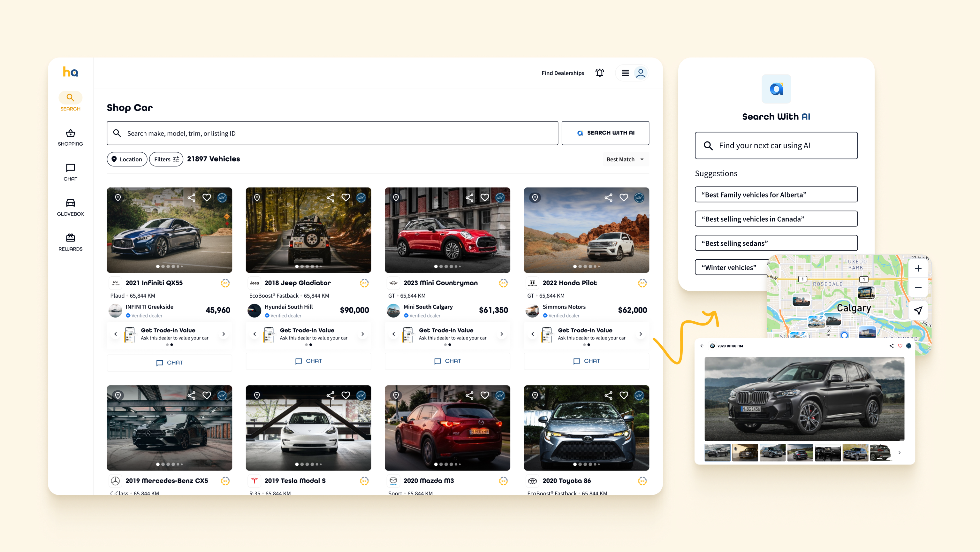Share the 2019 Mercedes-Benz CX5 listing
980x552 pixels.
[x=191, y=395]
